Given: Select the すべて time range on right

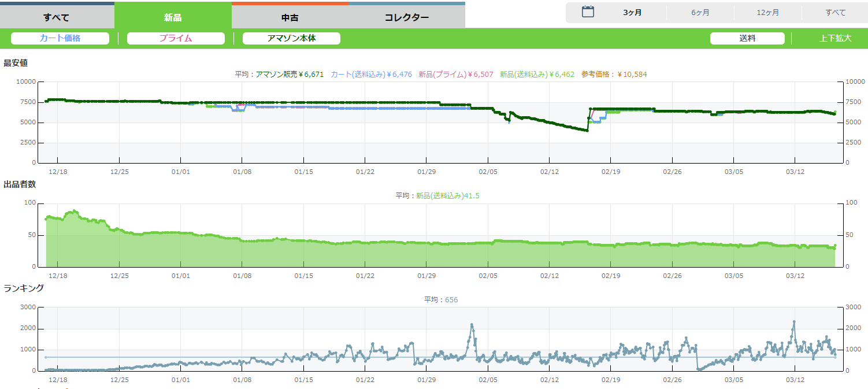Looking at the screenshot, I should (x=835, y=12).
